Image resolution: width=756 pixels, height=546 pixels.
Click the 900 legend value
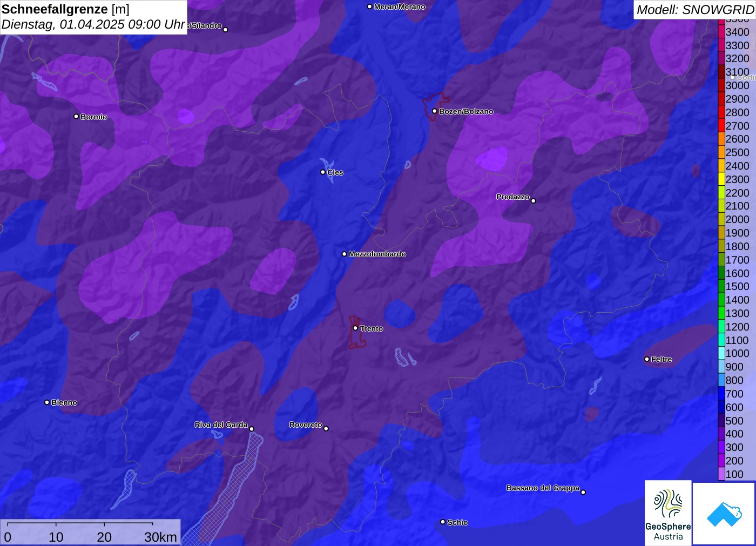(x=734, y=367)
